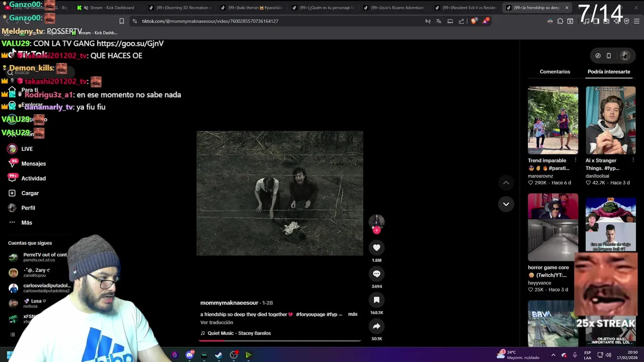The width and height of the screenshot is (644, 362).
Task: Seek on the video progress bar
Action: click(280, 340)
